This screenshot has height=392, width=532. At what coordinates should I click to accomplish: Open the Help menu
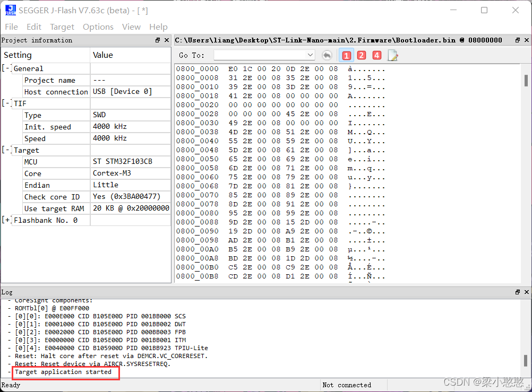158,27
